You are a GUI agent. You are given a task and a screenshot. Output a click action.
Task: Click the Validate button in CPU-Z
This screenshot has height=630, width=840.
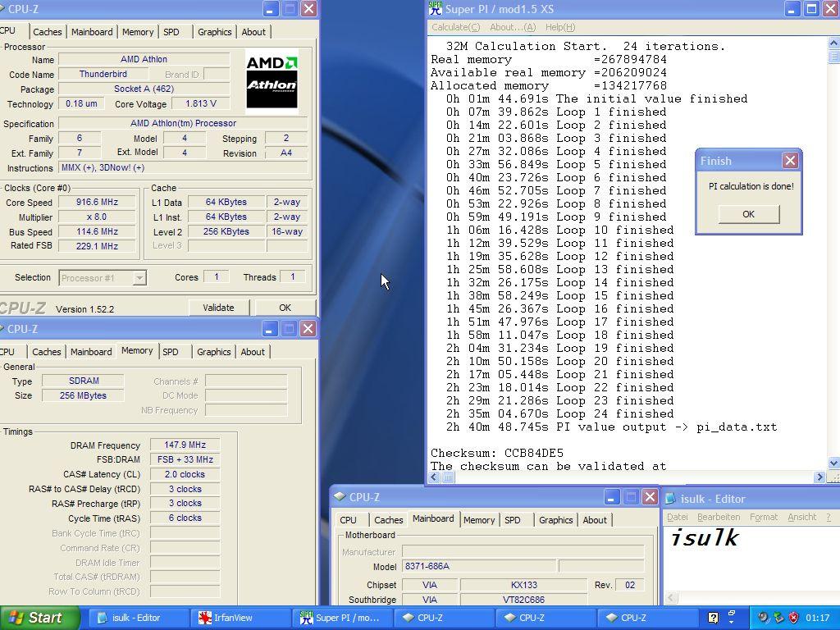click(x=218, y=308)
